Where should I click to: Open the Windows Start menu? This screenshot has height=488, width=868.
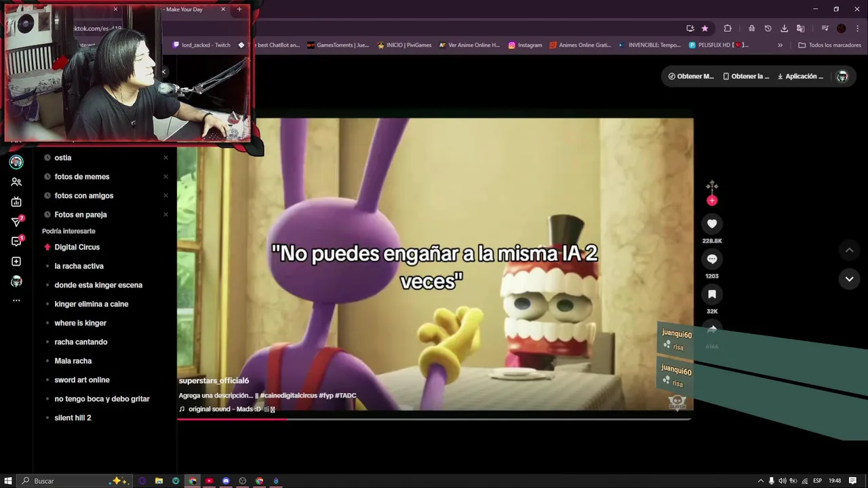[8, 481]
